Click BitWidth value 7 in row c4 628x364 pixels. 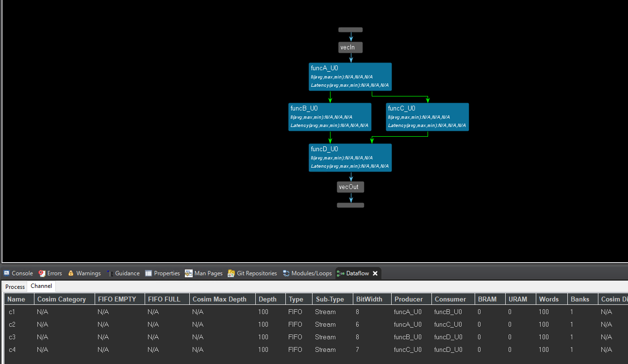[358, 349]
